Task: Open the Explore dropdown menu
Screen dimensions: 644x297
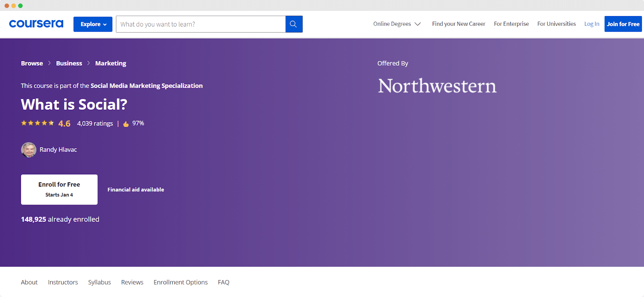Action: click(93, 24)
